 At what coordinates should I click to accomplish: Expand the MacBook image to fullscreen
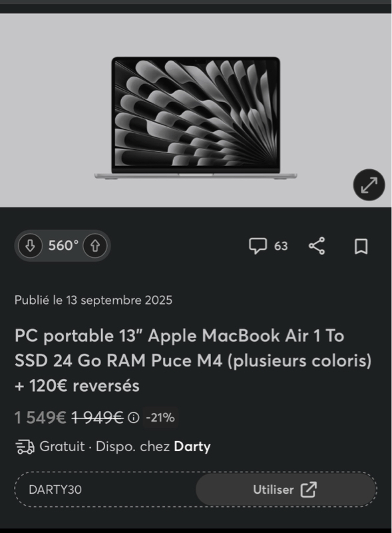click(x=369, y=185)
